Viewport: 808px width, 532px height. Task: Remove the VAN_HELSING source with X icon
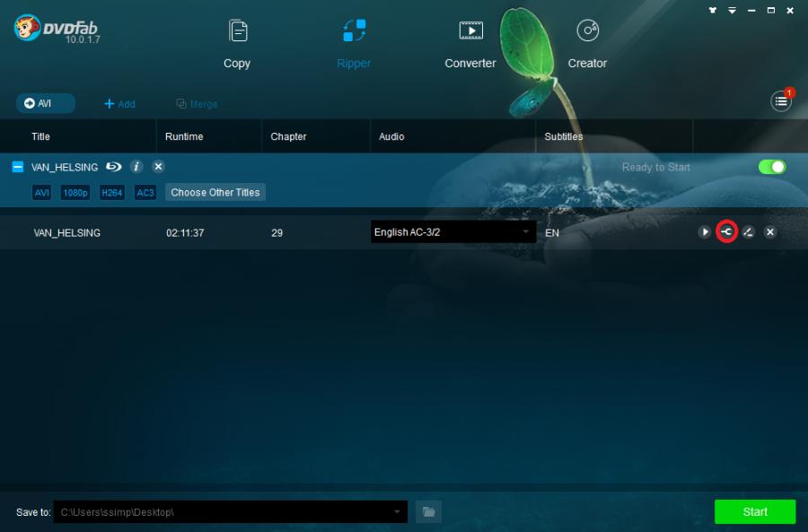(x=158, y=166)
